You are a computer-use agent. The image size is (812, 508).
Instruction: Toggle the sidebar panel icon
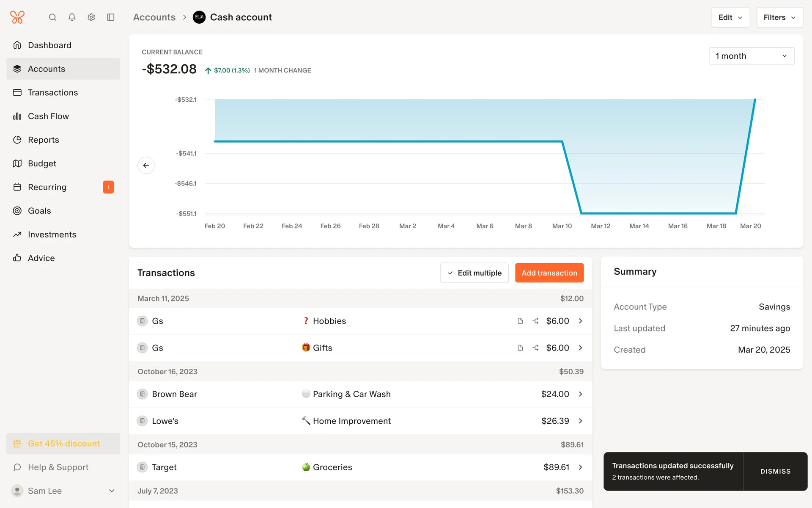coord(111,17)
